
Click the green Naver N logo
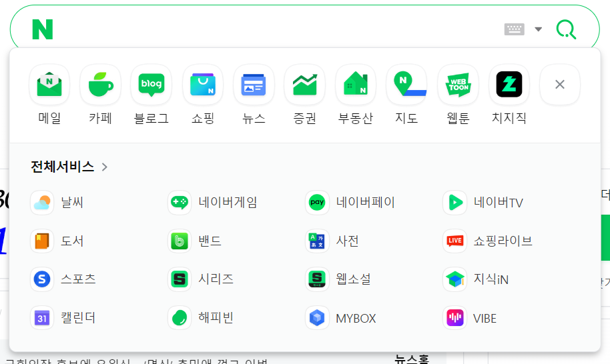tap(43, 29)
